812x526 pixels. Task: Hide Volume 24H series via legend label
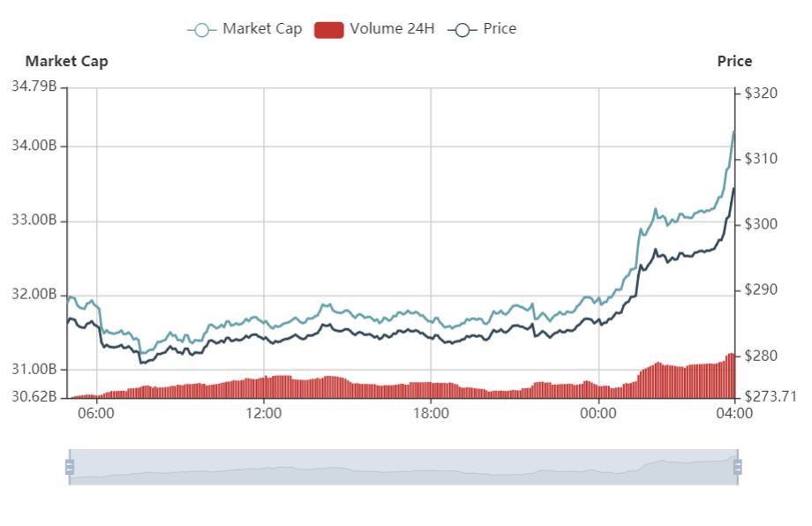point(392,28)
